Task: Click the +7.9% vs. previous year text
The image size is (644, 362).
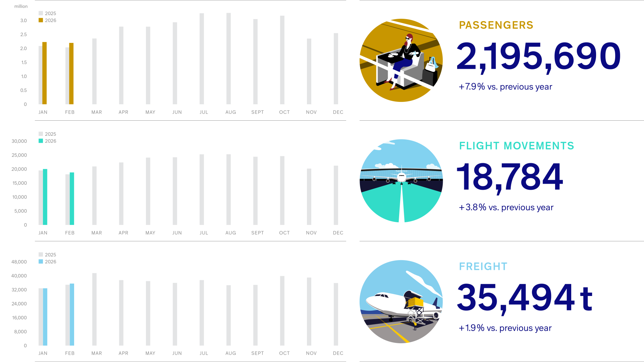Action: point(505,87)
